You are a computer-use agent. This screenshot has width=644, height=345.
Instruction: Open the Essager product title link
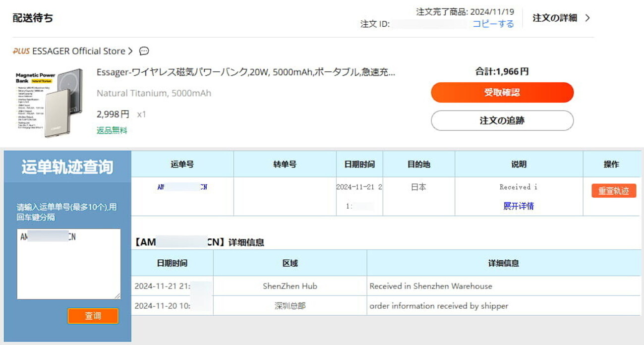pos(246,72)
